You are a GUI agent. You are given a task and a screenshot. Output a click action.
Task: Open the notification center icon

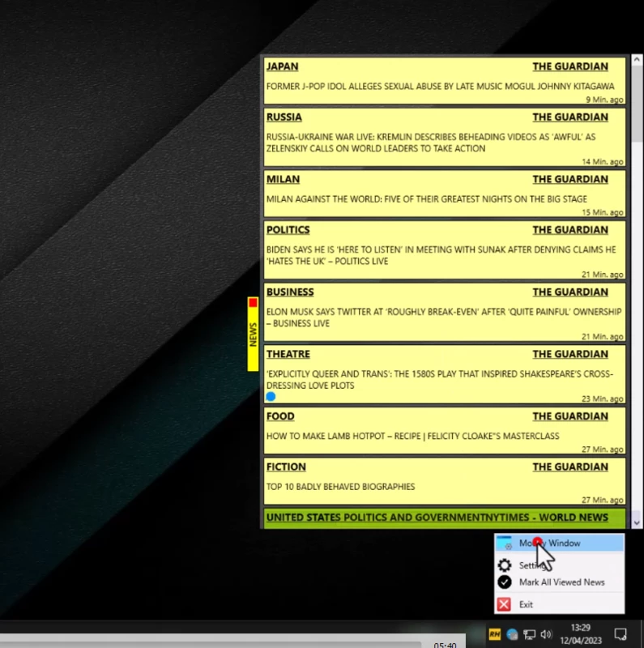pyautogui.click(x=621, y=634)
